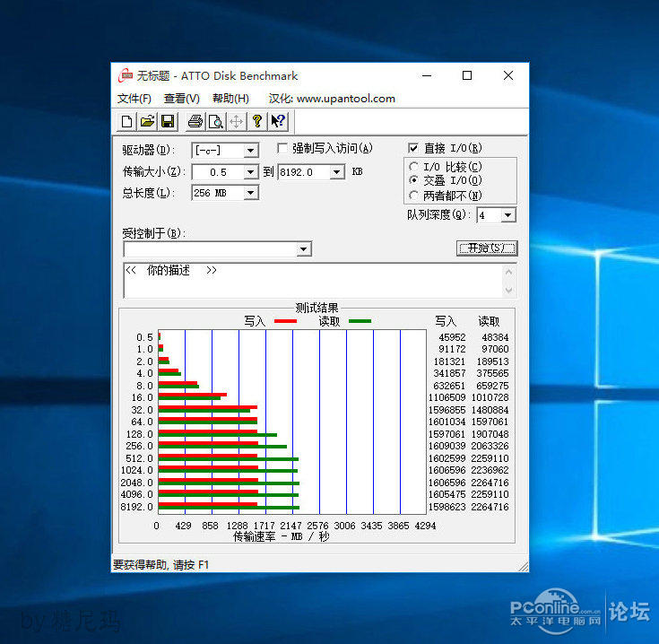
Task: Click the 128.0 row label in chart
Action: click(x=140, y=434)
